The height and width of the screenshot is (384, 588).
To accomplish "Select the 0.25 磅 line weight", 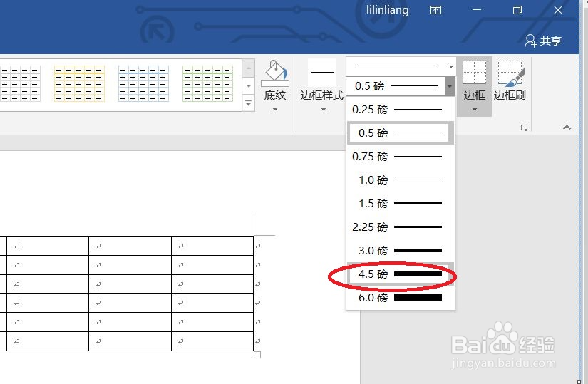I will click(x=400, y=110).
